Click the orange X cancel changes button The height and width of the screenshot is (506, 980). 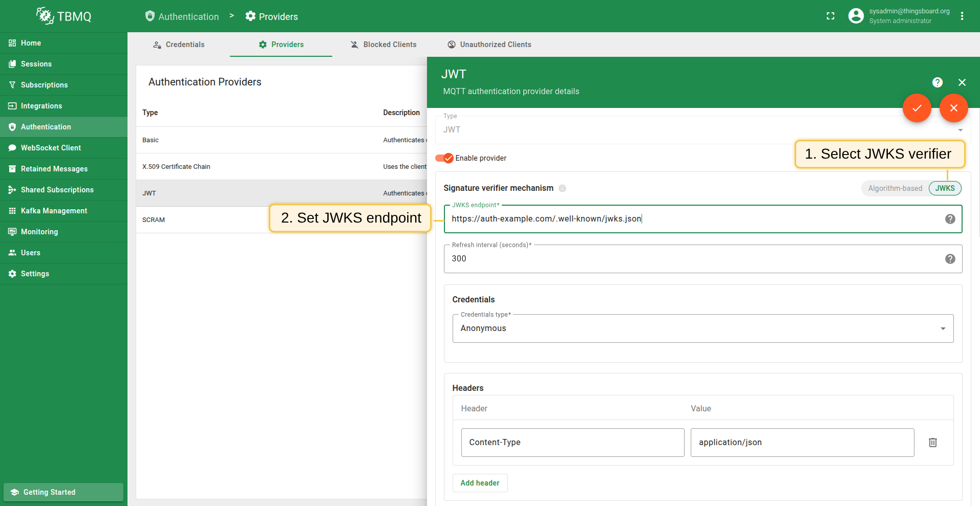click(953, 108)
